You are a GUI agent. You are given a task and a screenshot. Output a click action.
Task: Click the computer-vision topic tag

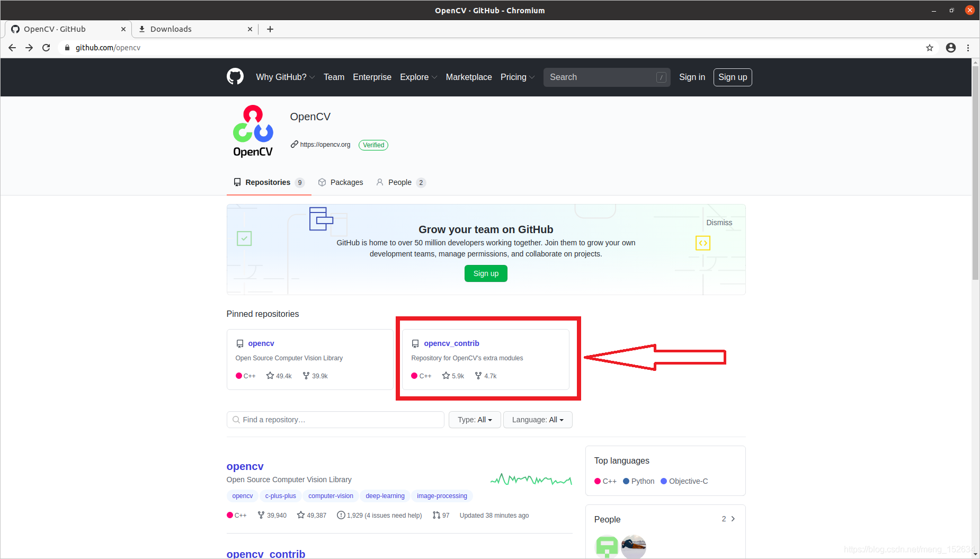[x=331, y=496]
